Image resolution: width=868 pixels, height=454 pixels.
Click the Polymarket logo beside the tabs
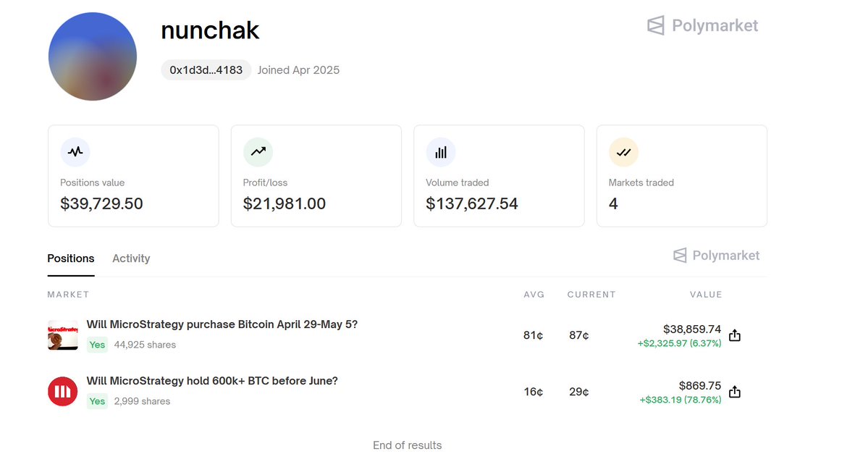coord(716,256)
